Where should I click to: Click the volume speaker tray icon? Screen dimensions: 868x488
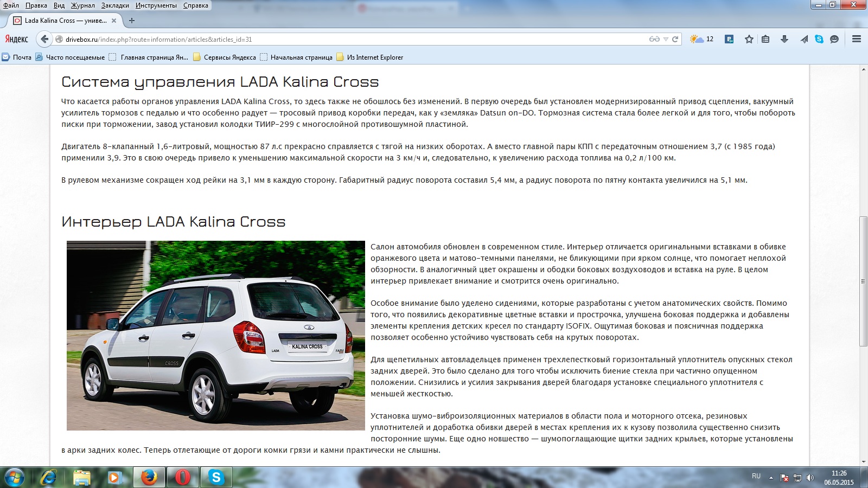[x=810, y=478]
